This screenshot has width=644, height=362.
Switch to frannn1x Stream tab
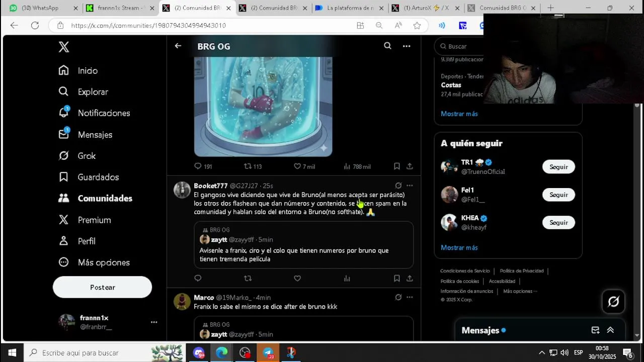pos(120,8)
